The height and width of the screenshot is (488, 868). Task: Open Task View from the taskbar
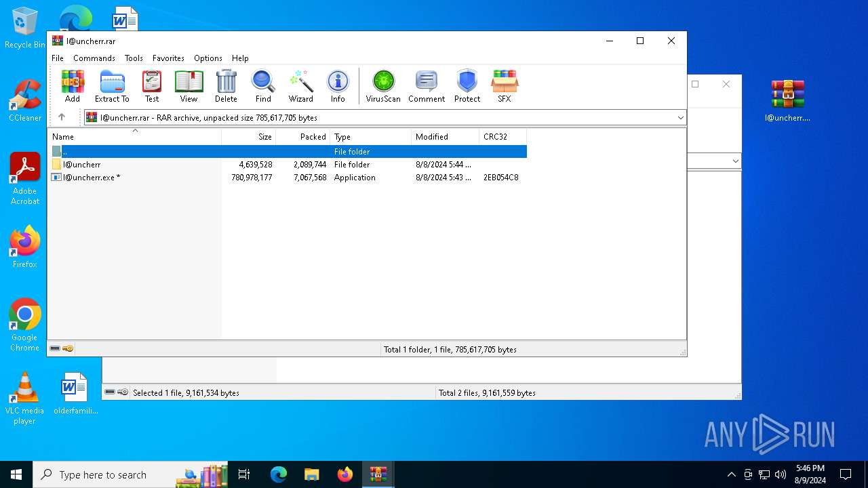(x=244, y=474)
